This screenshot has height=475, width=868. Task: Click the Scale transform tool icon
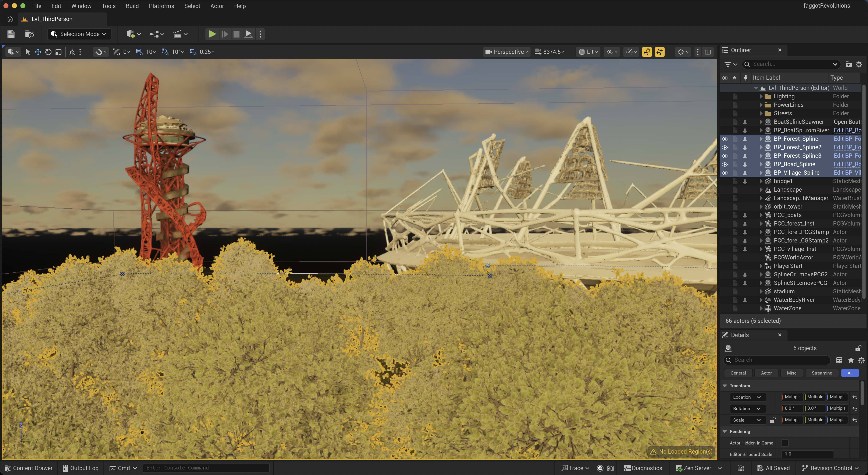[58, 52]
